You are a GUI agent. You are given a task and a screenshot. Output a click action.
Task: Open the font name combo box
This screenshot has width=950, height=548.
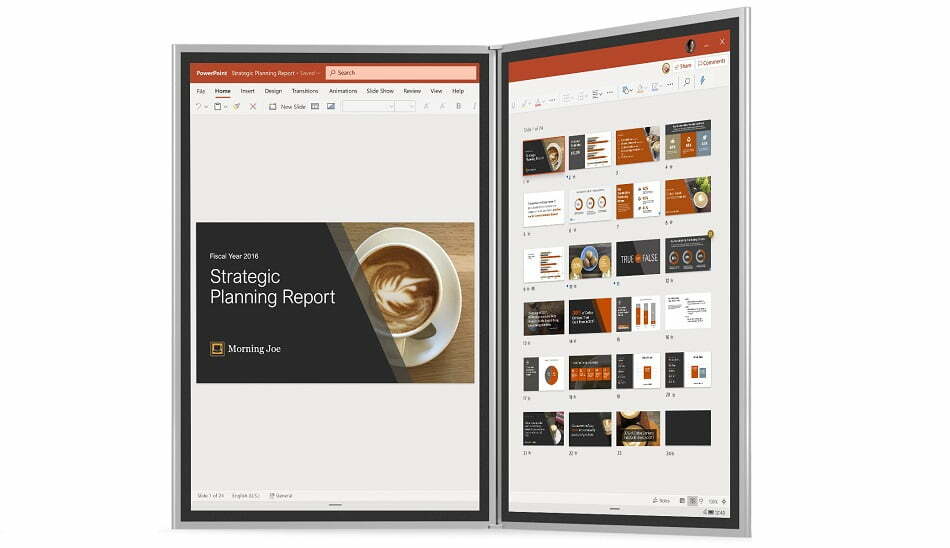click(x=368, y=106)
